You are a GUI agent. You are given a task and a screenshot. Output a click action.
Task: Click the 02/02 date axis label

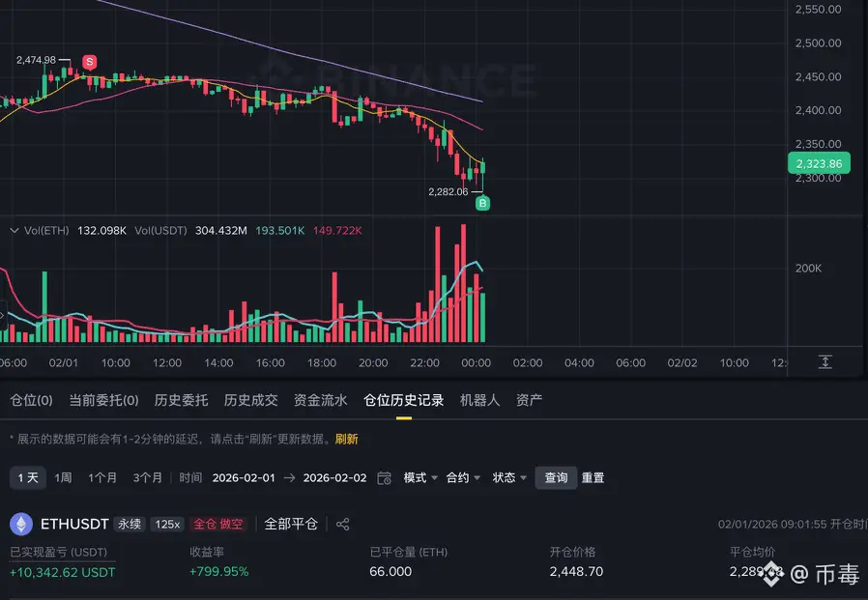click(682, 363)
